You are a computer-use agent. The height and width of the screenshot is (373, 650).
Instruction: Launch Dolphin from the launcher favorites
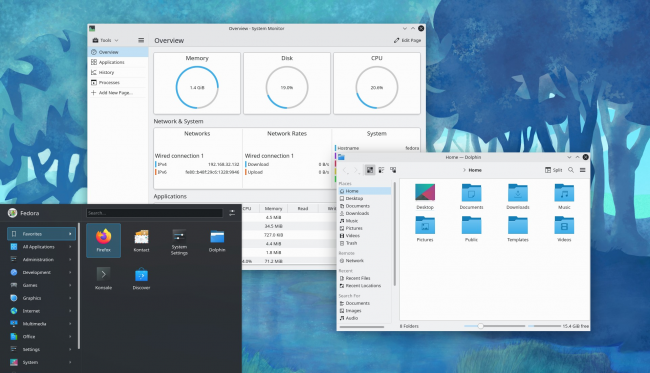point(217,240)
